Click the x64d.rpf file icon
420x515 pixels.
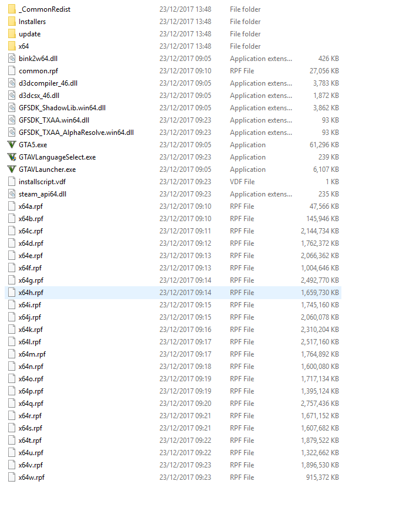(12, 243)
